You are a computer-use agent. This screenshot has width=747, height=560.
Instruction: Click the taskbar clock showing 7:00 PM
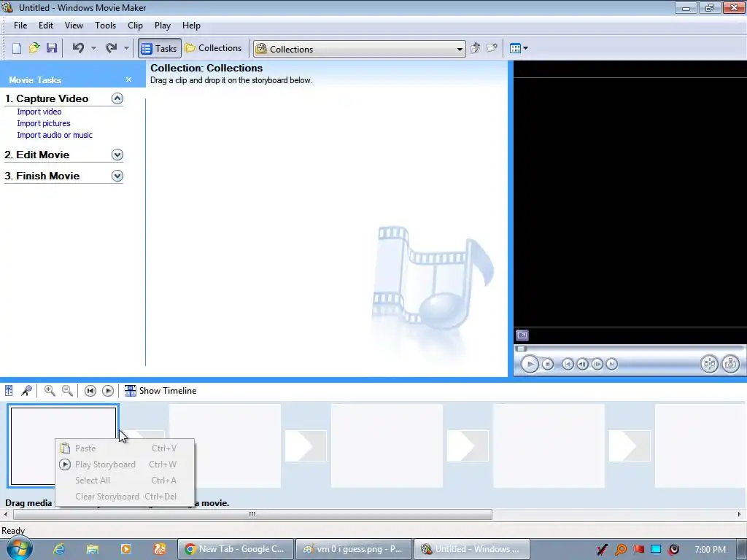(x=710, y=550)
